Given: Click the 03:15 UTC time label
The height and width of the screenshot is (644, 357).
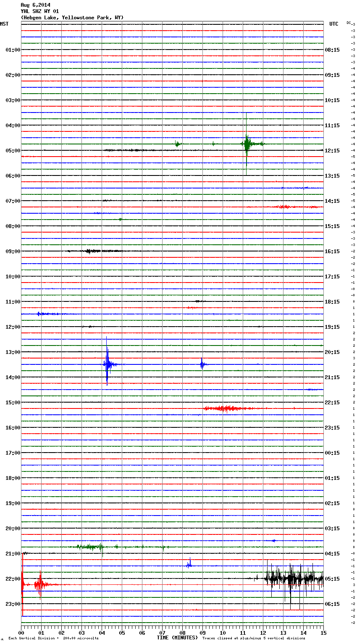Looking at the screenshot, I should pyautogui.click(x=332, y=529).
